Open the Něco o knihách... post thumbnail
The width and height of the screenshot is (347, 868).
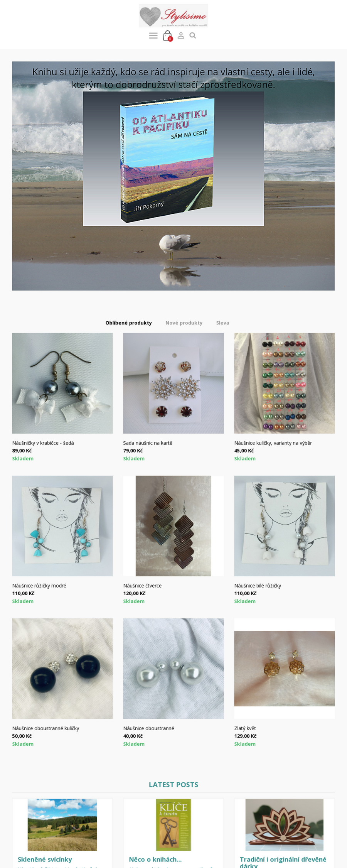[173, 825]
